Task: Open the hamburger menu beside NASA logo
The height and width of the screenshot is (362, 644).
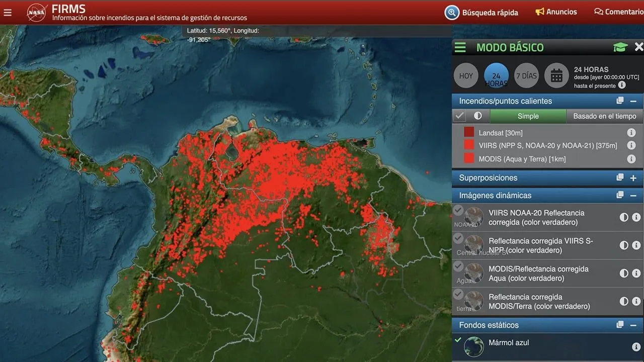Action: click(x=8, y=13)
